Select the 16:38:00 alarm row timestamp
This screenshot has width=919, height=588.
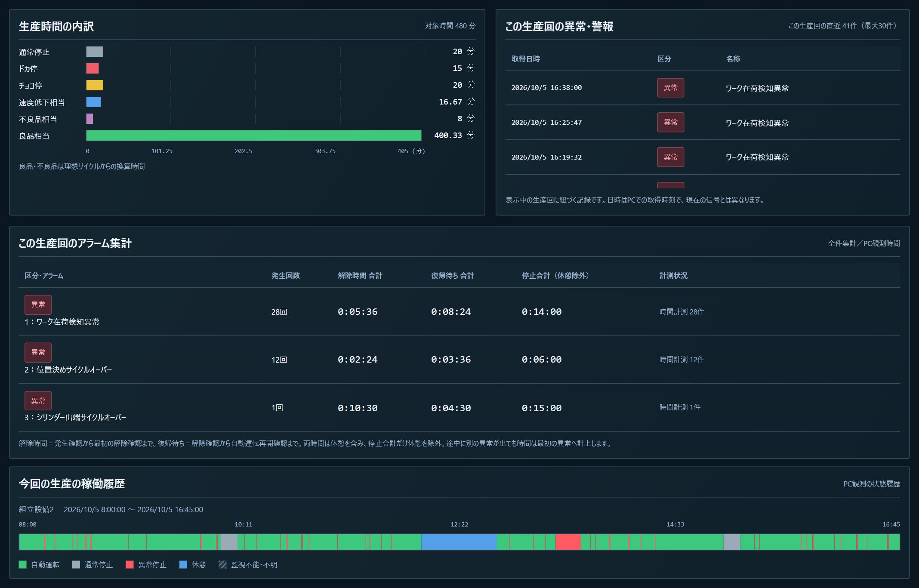click(546, 88)
